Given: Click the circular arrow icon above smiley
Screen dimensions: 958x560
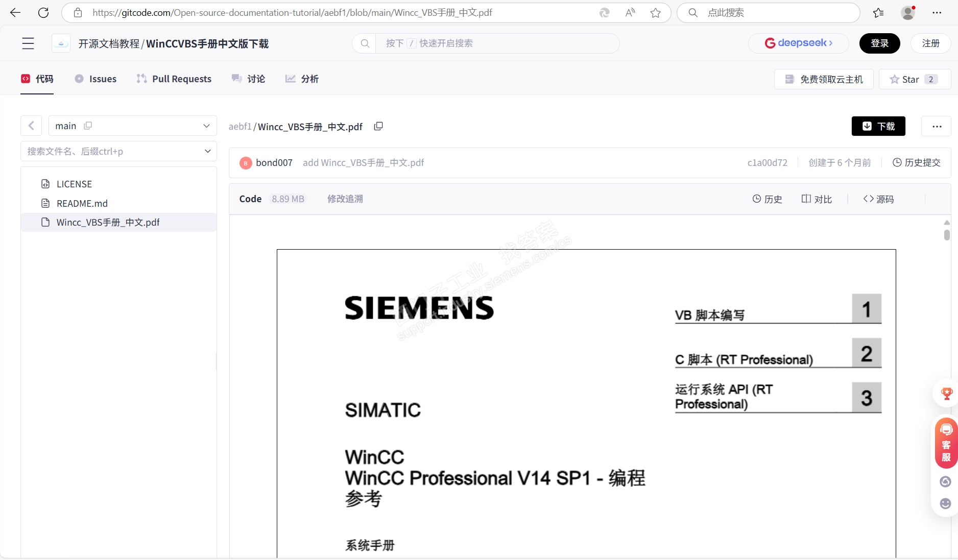Looking at the screenshot, I should [x=946, y=482].
